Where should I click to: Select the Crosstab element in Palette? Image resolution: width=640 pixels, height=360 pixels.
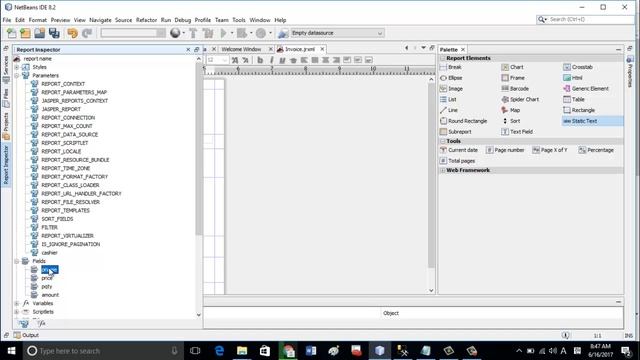coord(578,67)
